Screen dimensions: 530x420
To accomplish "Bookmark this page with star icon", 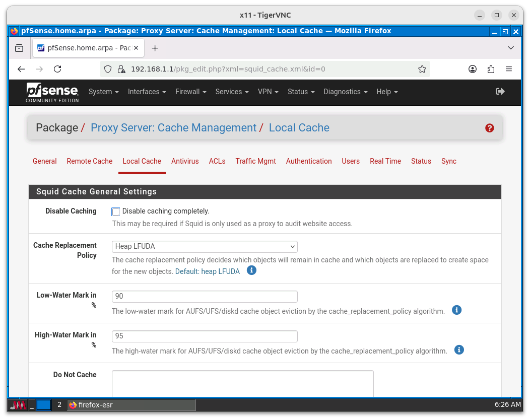I will [x=422, y=69].
